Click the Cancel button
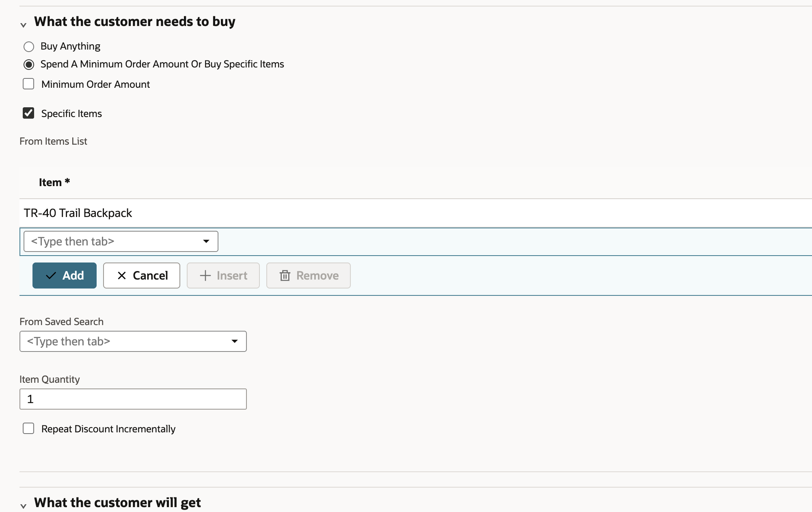This screenshot has width=812, height=512. [142, 276]
